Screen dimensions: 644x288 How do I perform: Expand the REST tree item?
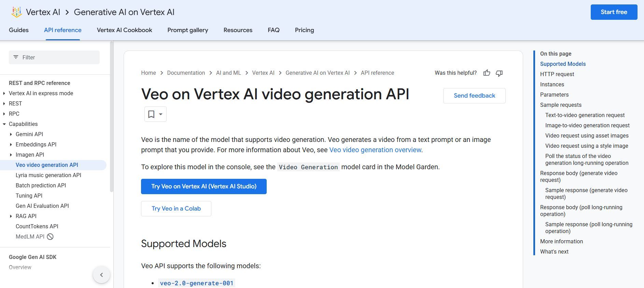tap(4, 104)
